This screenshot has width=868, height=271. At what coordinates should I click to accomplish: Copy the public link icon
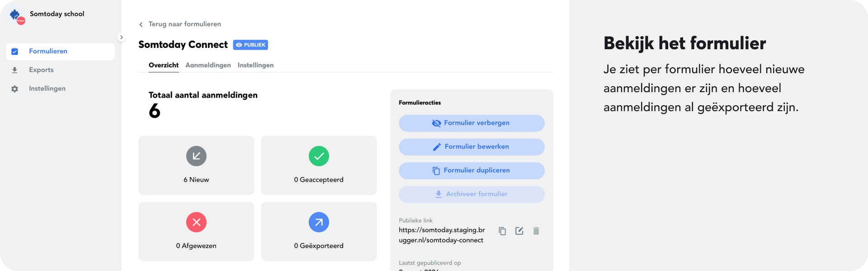[502, 231]
